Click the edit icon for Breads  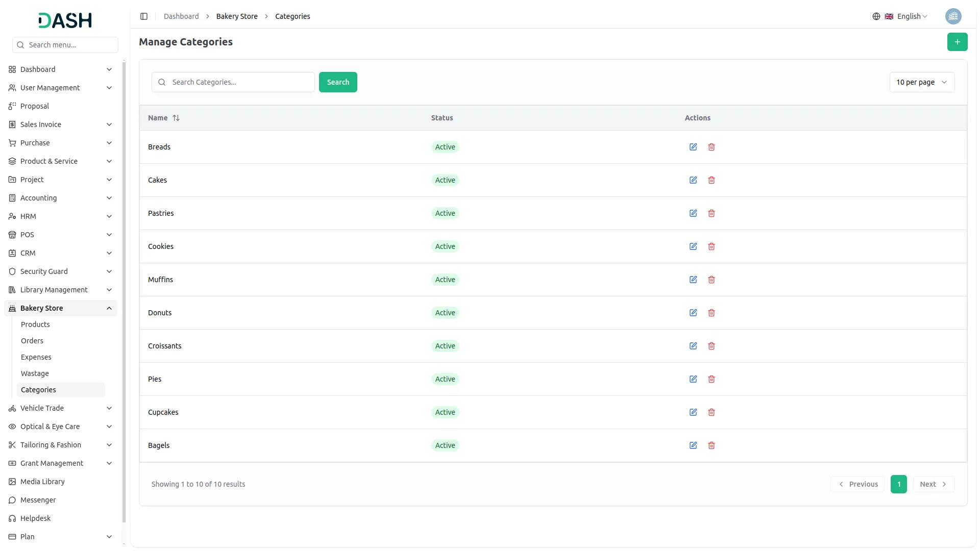[x=693, y=147]
